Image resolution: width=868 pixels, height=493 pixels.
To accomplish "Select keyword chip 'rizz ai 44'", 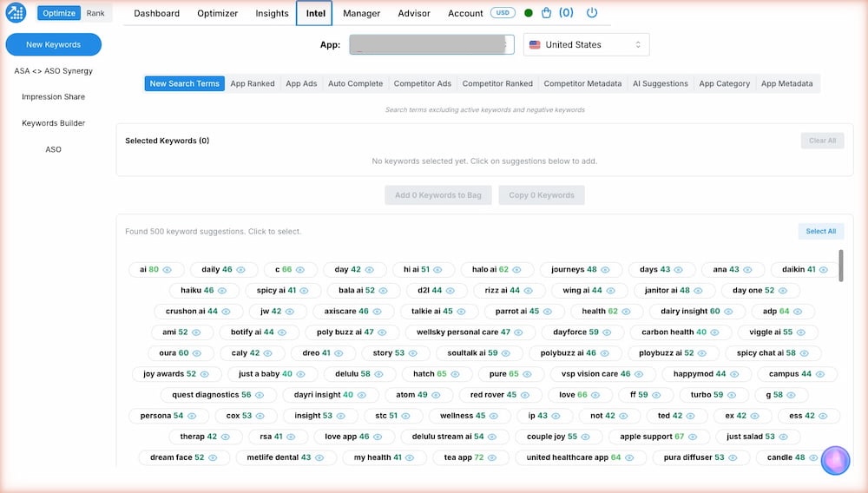I will click(x=508, y=291).
